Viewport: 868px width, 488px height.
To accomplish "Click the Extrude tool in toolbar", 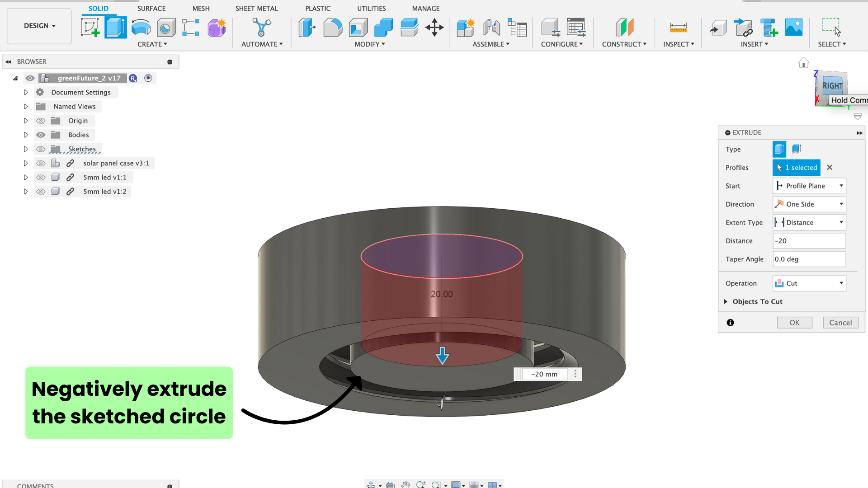I will [x=116, y=27].
